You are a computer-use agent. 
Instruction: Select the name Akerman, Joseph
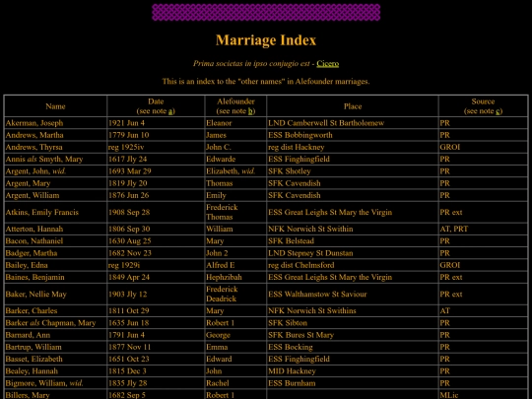pyautogui.click(x=34, y=123)
